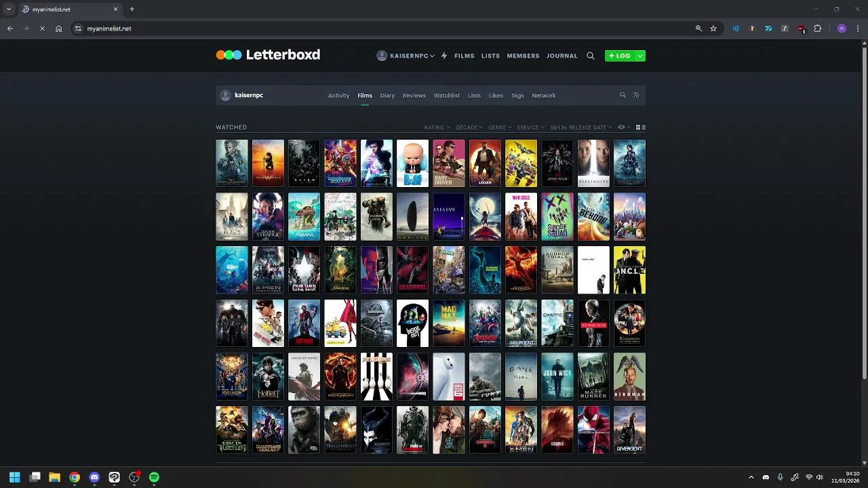Open a new browser tab
868x488 pixels.
click(x=132, y=9)
